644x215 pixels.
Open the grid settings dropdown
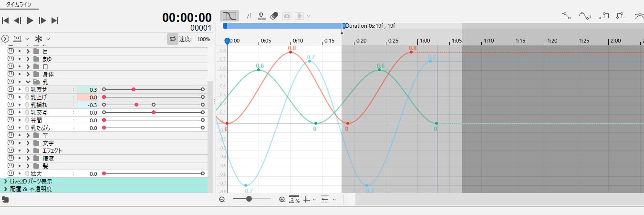[310, 199]
